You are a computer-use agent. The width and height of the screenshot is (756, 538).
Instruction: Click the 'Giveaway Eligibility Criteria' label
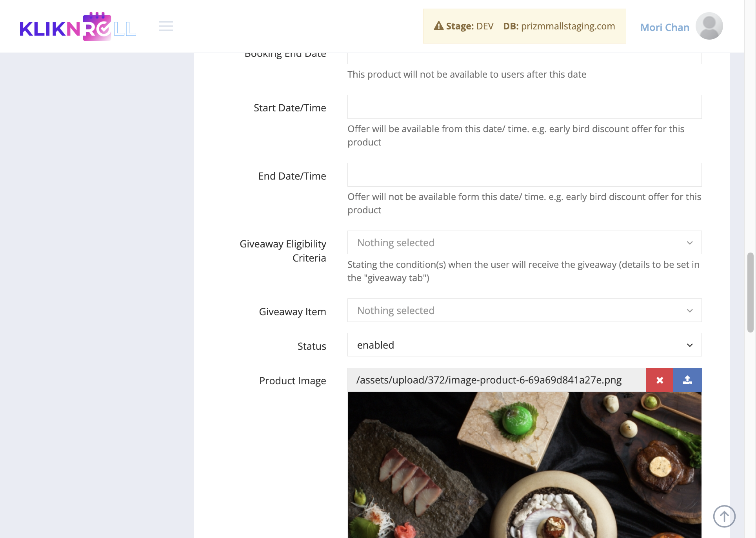point(283,251)
